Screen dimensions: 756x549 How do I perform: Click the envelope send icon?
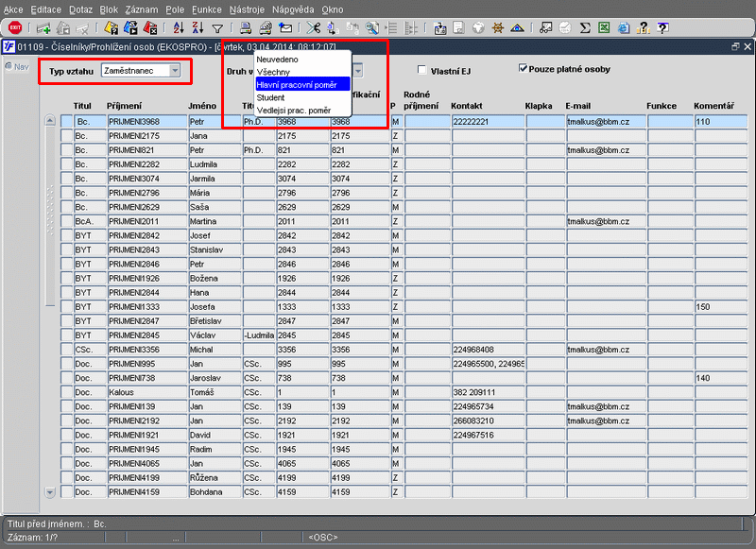pyautogui.click(x=285, y=28)
